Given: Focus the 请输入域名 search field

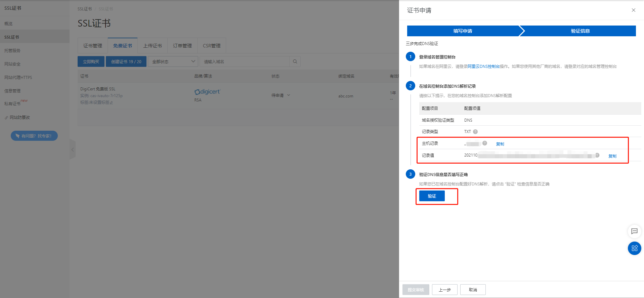Looking at the screenshot, I should point(245,61).
